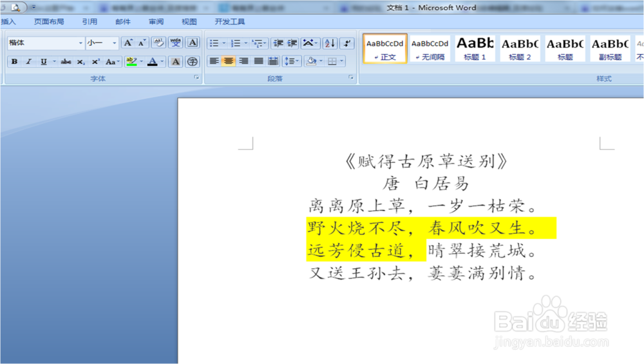Apply the 标题 2 (Heading 2) style
Viewport: 644px width, 364px height.
[x=520, y=49]
